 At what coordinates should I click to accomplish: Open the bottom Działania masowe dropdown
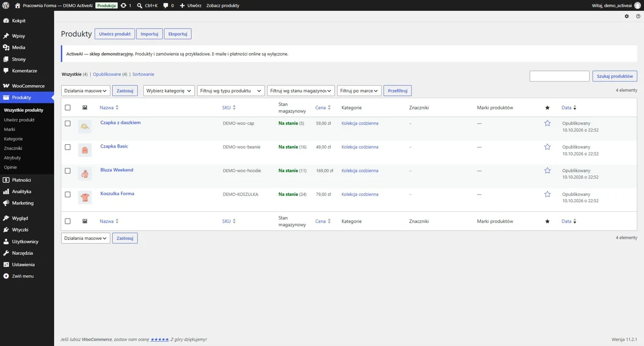pos(85,238)
